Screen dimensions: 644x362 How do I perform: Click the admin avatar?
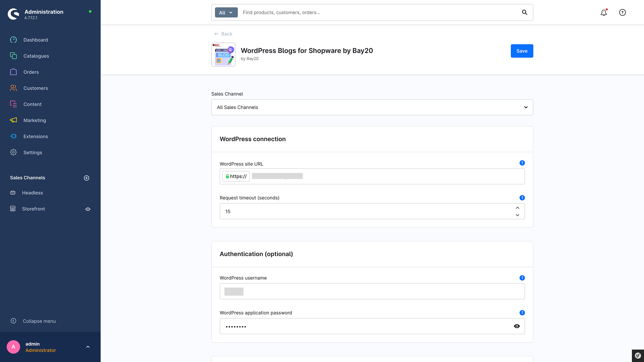[13, 347]
